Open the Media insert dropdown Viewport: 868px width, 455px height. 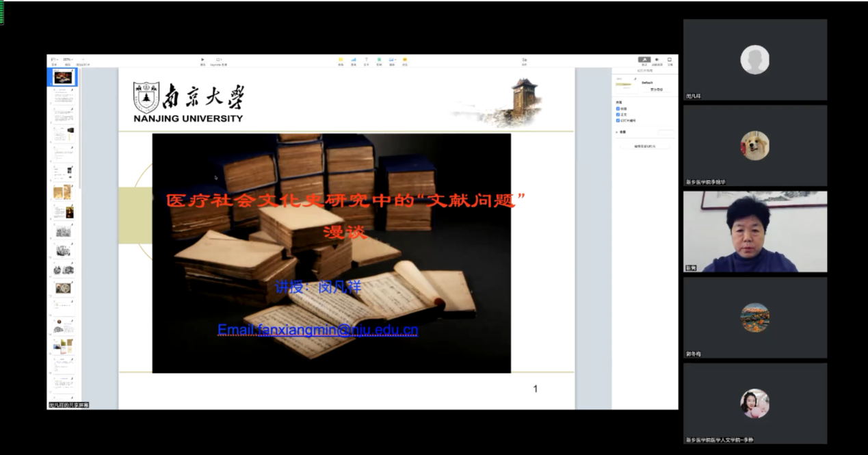tap(392, 60)
